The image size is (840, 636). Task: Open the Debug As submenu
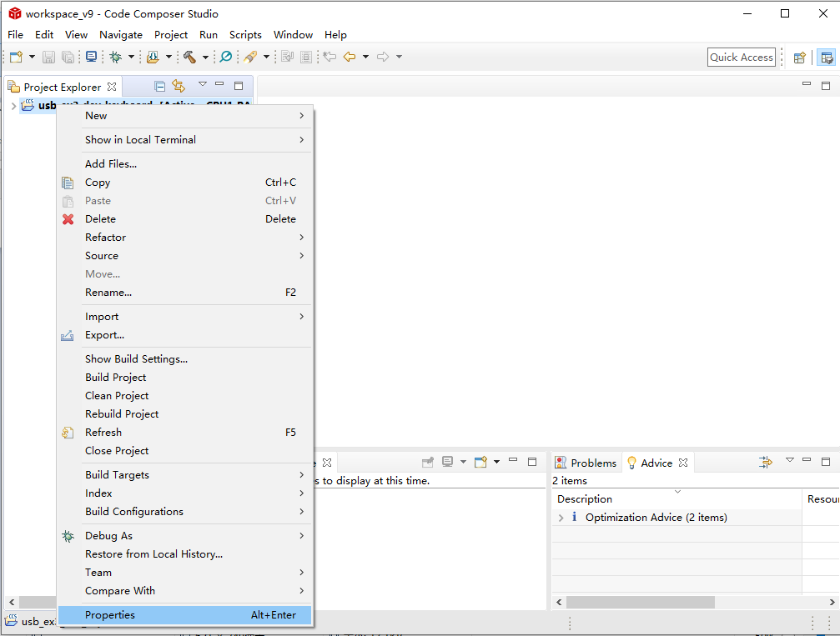pyautogui.click(x=185, y=536)
